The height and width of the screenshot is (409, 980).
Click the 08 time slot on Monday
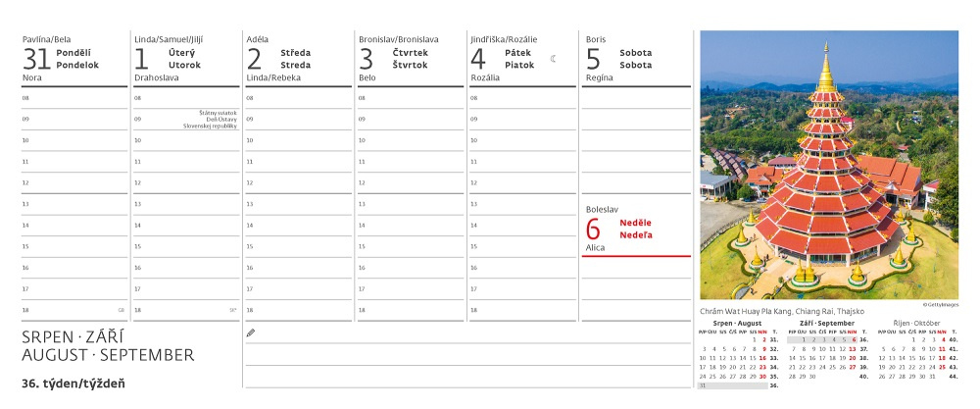point(73,98)
